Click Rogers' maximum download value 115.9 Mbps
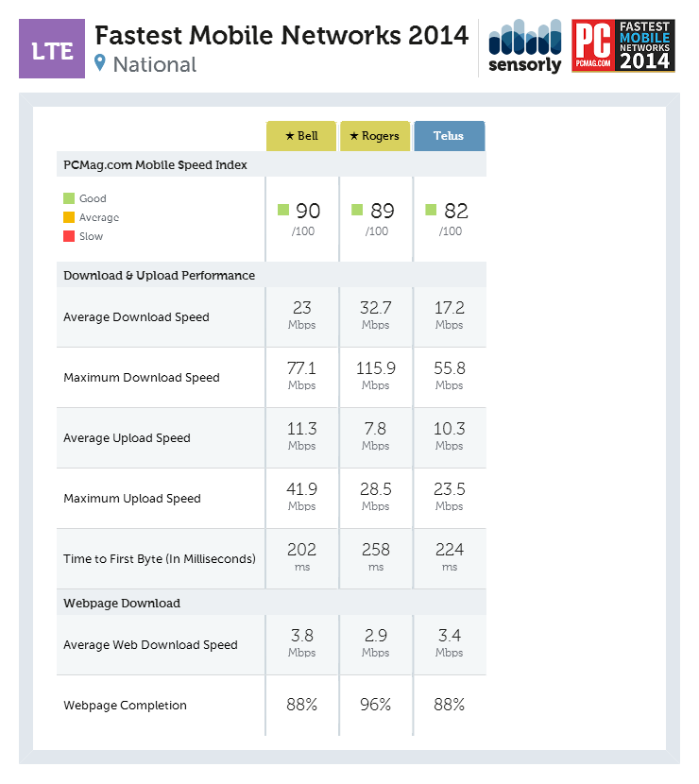 [x=376, y=376]
